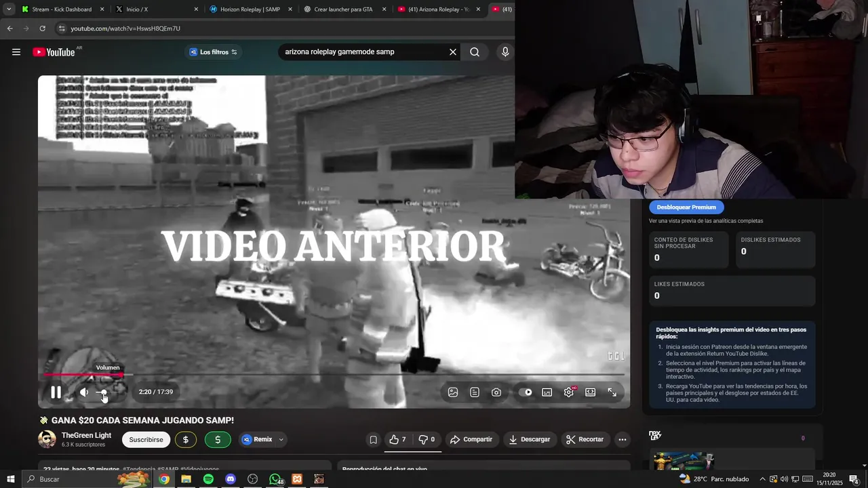Open the TheGreen Light channel name link
The height and width of the screenshot is (488, 868).
[86, 435]
